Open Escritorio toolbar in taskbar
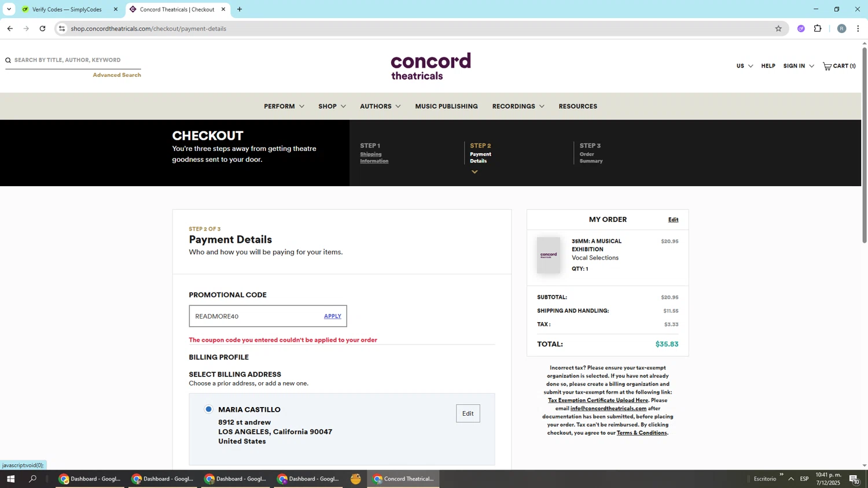Image resolution: width=868 pixels, height=488 pixels. pos(764,479)
